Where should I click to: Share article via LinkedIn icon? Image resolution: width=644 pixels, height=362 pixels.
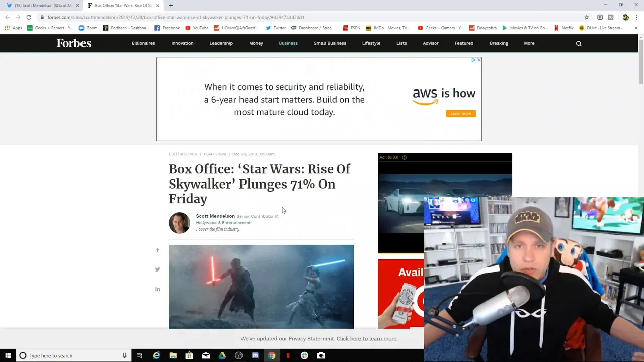point(157,289)
